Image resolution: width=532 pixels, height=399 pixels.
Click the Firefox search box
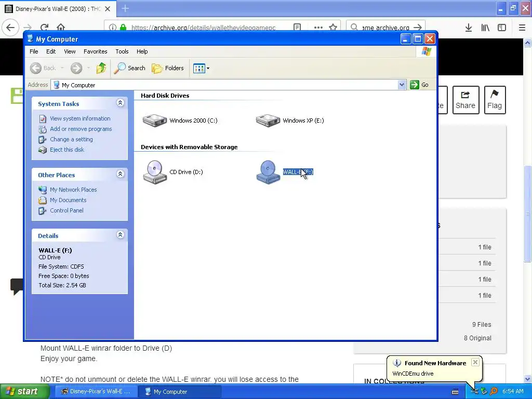(x=385, y=27)
